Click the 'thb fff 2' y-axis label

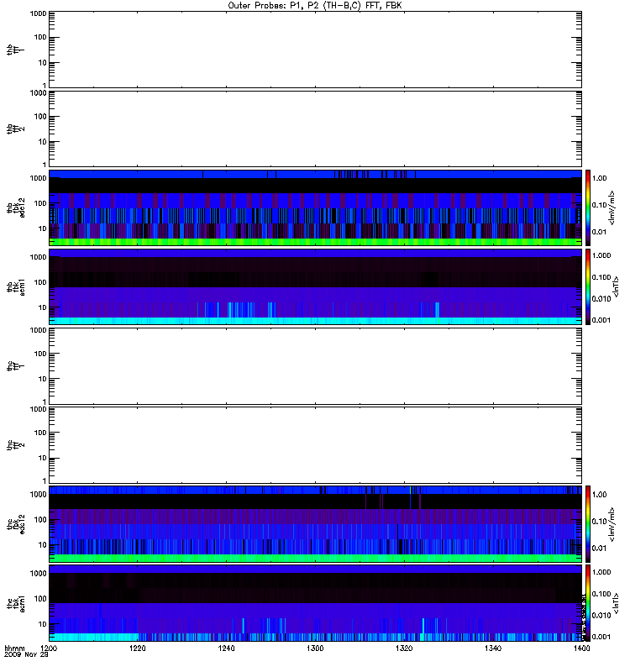(15, 129)
